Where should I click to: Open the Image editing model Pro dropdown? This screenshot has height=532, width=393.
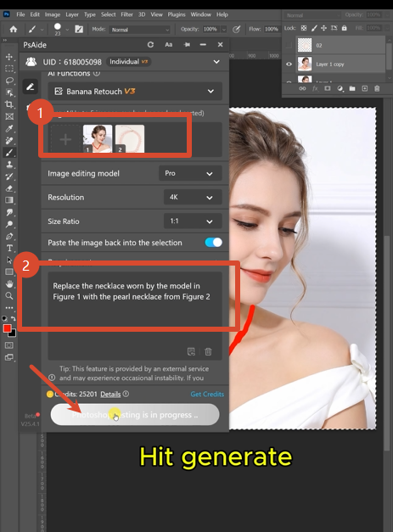click(190, 173)
